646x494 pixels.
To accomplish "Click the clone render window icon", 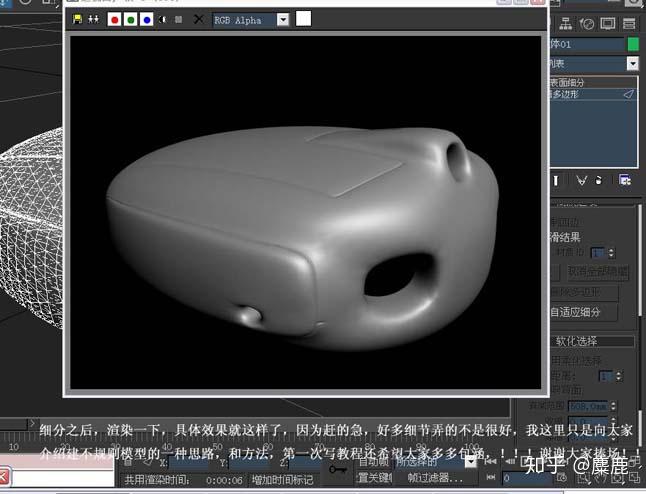I will pyautogui.click(x=93, y=19).
